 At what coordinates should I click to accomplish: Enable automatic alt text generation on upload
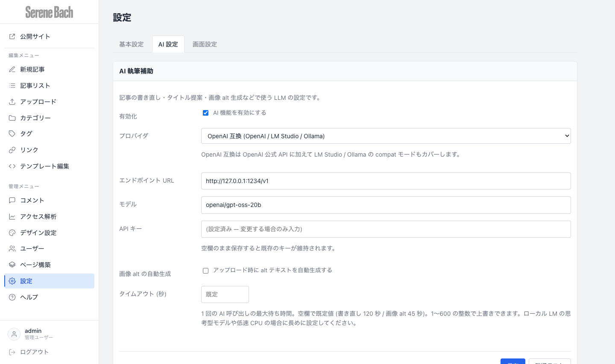coord(205,271)
